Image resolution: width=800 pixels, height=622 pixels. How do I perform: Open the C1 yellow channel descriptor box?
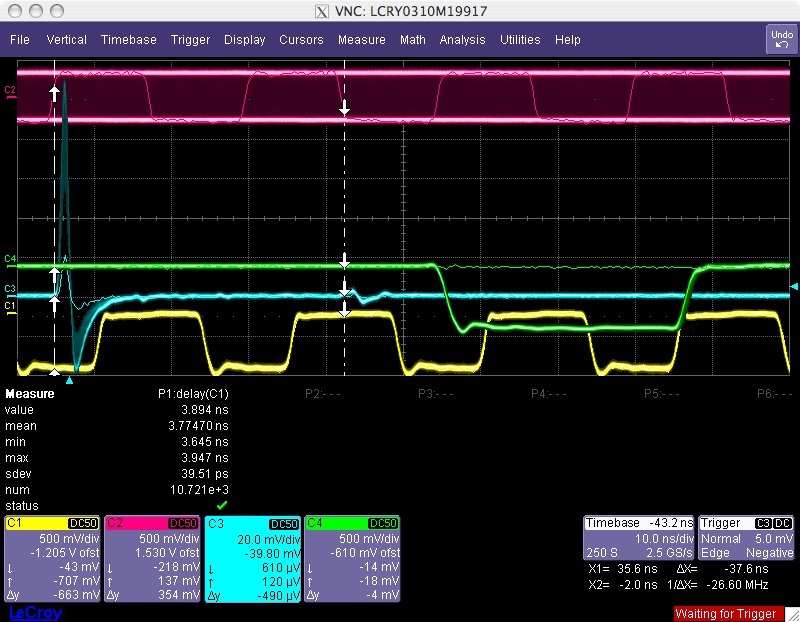[52, 559]
